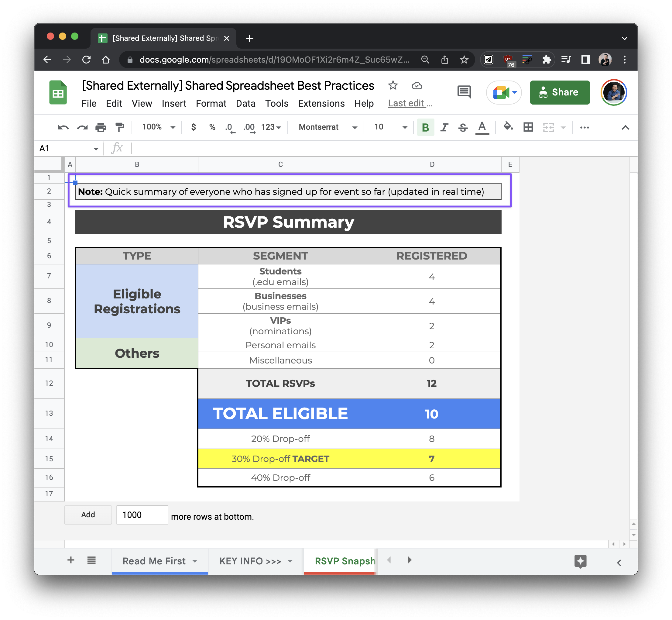Viewport: 672px width, 620px height.
Task: Click the Add button to append rows
Action: (x=88, y=515)
